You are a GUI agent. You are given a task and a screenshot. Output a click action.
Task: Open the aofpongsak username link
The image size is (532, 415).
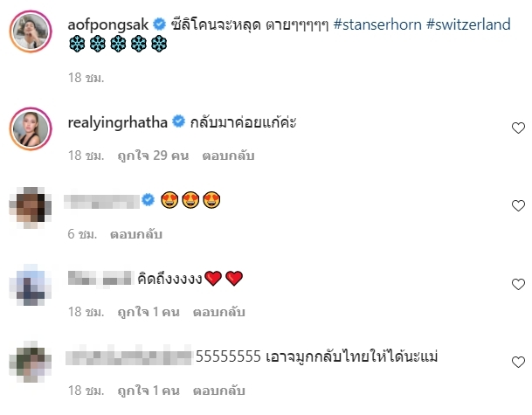(x=108, y=24)
